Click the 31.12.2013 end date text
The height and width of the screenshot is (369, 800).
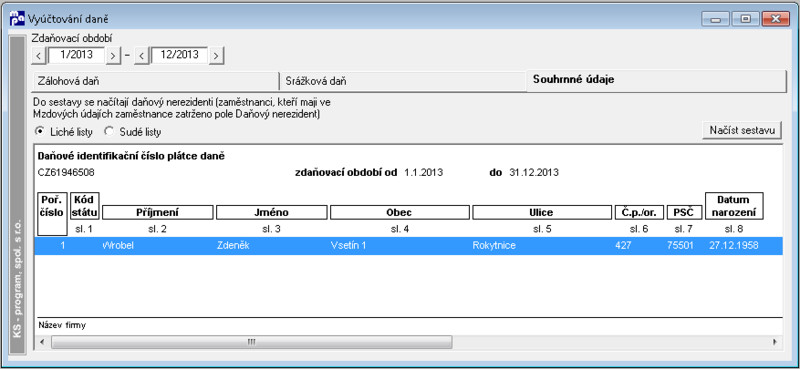pyautogui.click(x=534, y=173)
